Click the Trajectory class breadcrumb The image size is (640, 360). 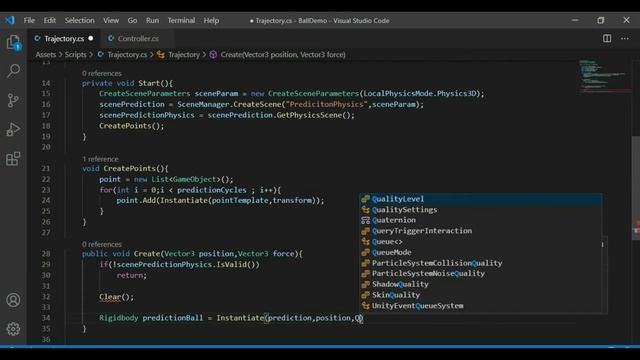184,55
